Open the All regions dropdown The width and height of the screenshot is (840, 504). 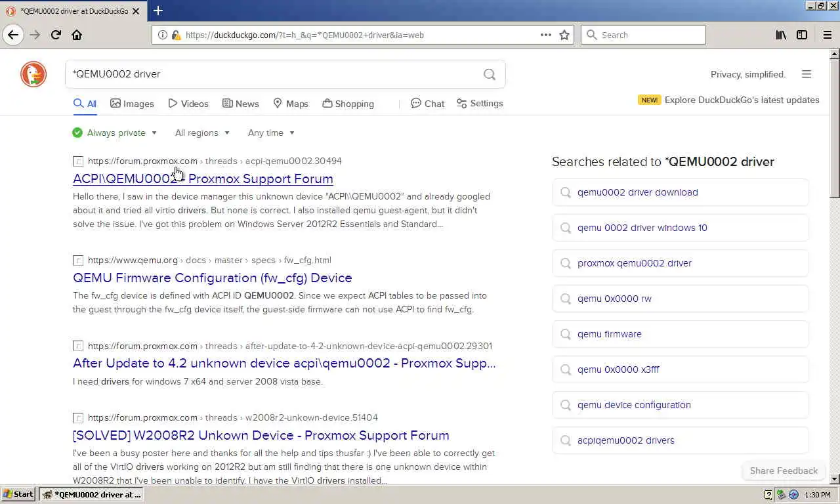pyautogui.click(x=202, y=133)
